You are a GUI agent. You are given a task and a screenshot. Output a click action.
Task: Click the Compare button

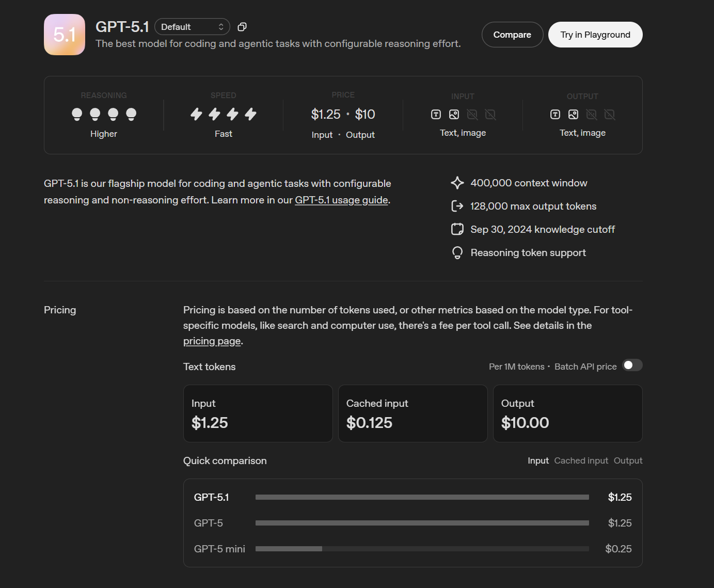(512, 35)
